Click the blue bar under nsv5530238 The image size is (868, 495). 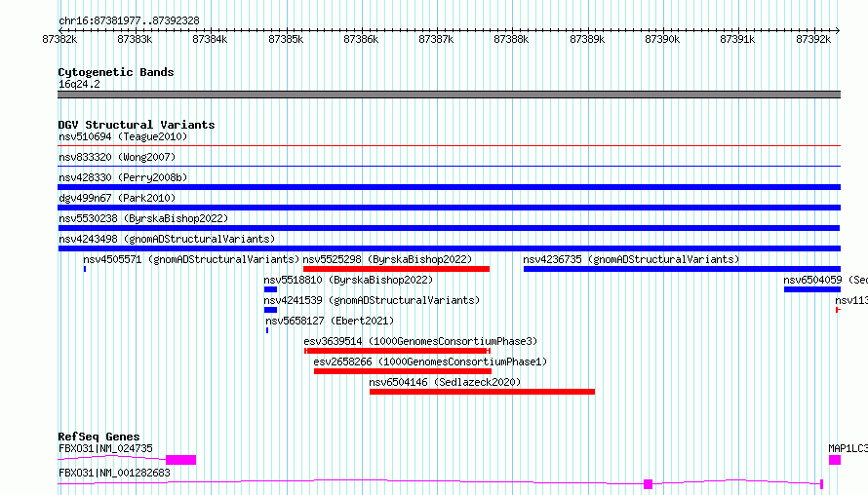pos(449,228)
